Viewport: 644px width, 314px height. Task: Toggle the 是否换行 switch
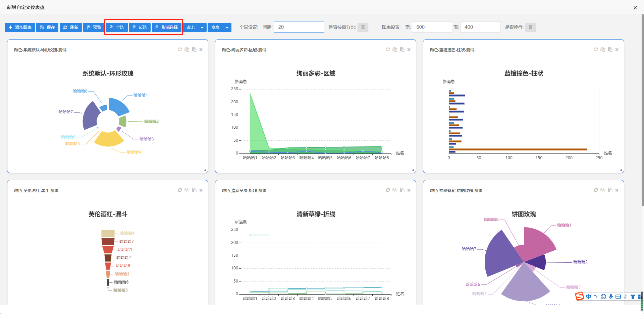pyautogui.click(x=531, y=27)
